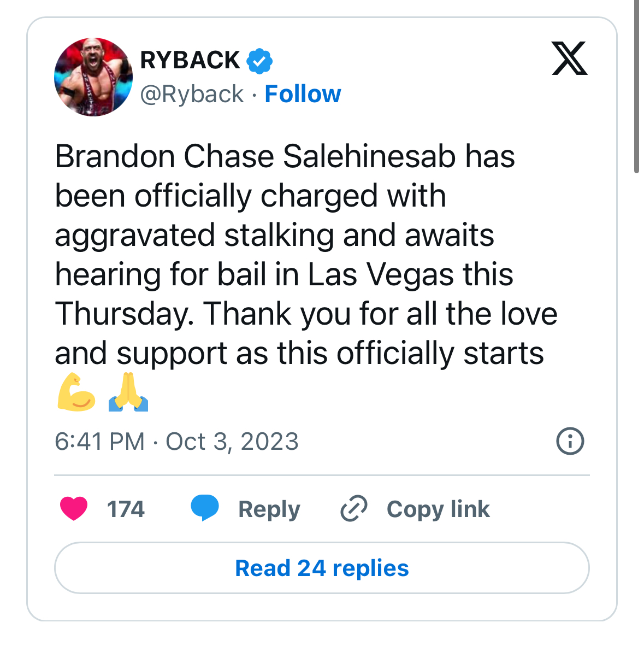Screen dimensions: 644x646
Task: Click the 6:41 PM post time
Action: 100,442
